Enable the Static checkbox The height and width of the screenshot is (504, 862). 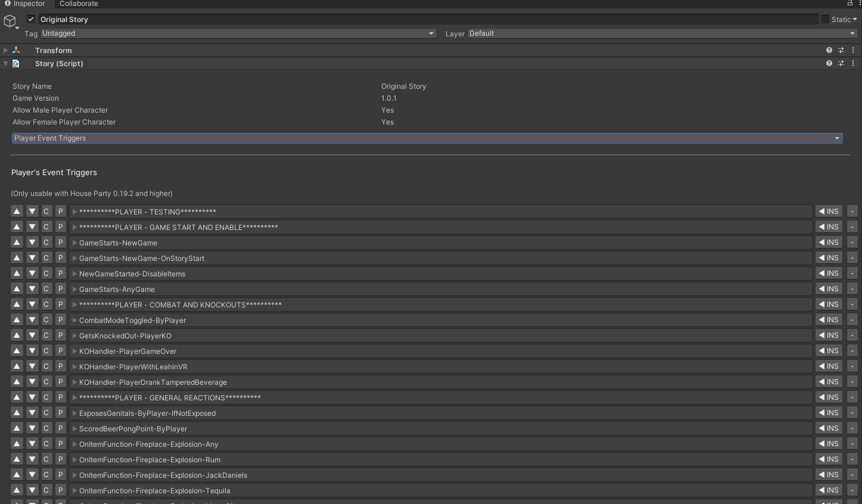click(x=825, y=19)
